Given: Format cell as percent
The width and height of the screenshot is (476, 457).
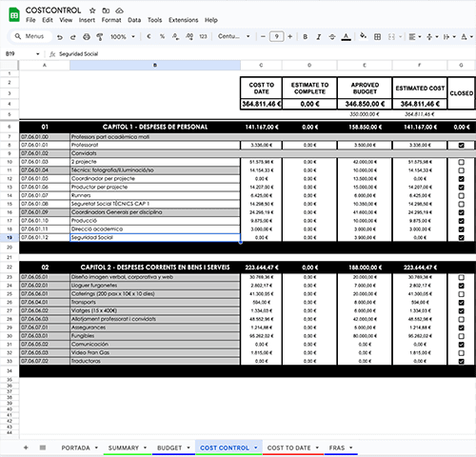Looking at the screenshot, I should [x=162, y=36].
